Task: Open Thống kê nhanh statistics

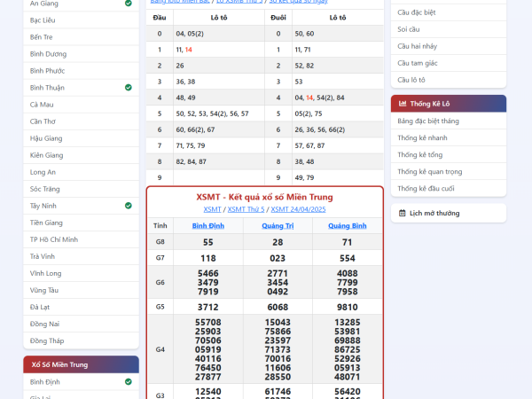Action: 422,137
